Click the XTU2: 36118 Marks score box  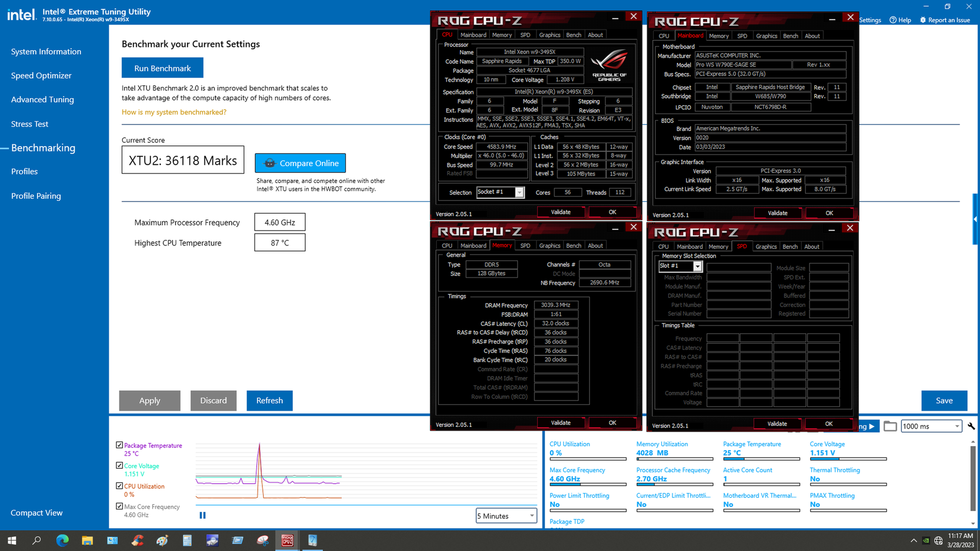pos(183,160)
